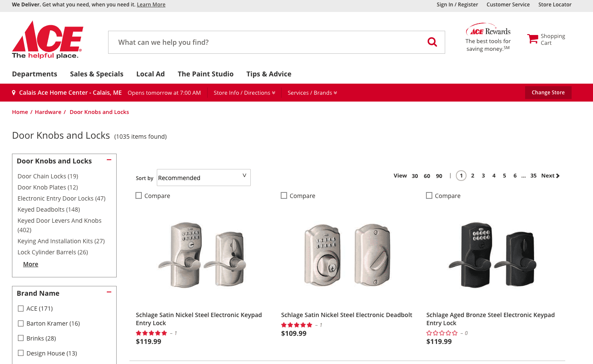The width and height of the screenshot is (593, 364).
Task: Open the Departments menu
Action: click(x=35, y=74)
